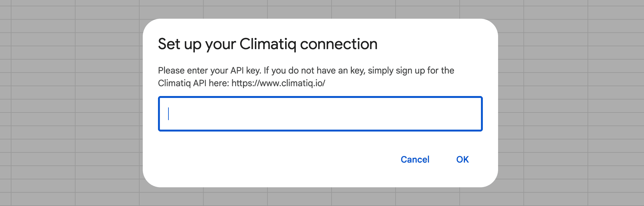Image resolution: width=644 pixels, height=206 pixels.
Task: Dismiss the dialog with Cancel
Action: 415,159
